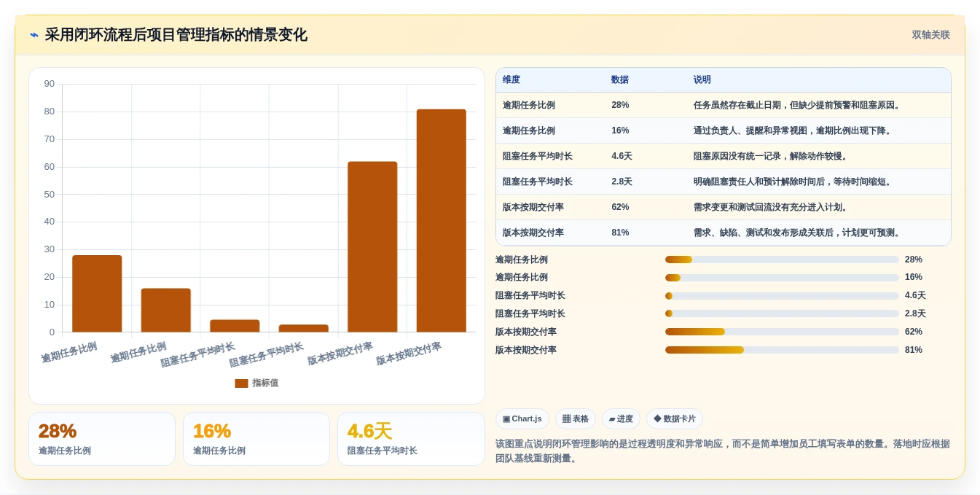This screenshot has width=980, height=495.
Task: Click the 4.6天 cell in the table
Action: pyautogui.click(x=622, y=157)
